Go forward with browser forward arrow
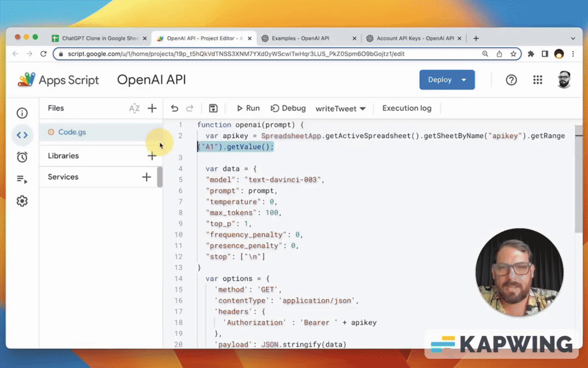 (x=29, y=54)
